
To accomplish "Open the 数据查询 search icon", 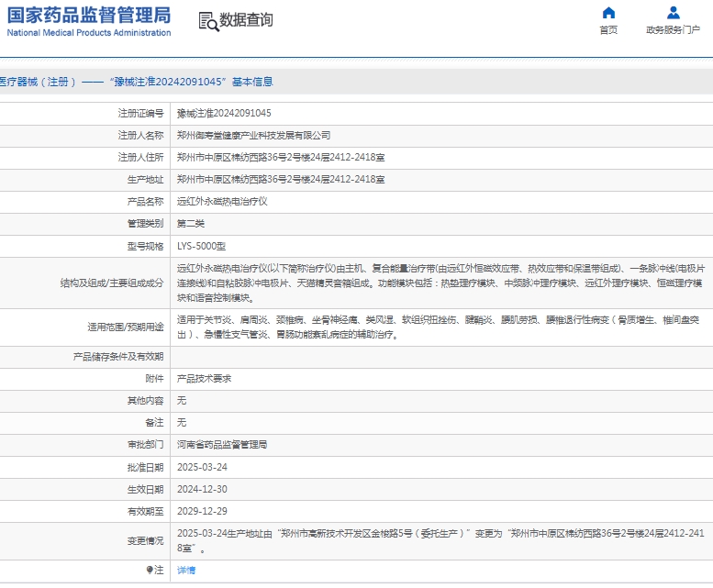I will coord(208,21).
